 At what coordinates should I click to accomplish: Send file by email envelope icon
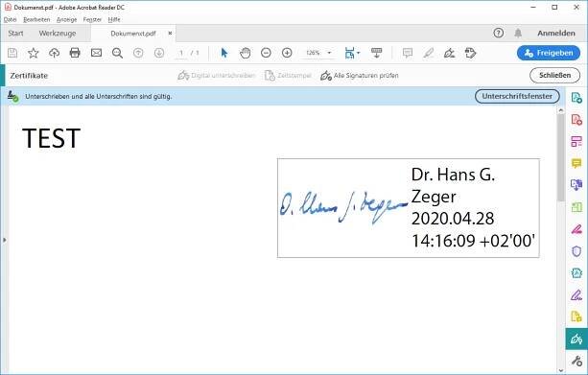point(96,53)
